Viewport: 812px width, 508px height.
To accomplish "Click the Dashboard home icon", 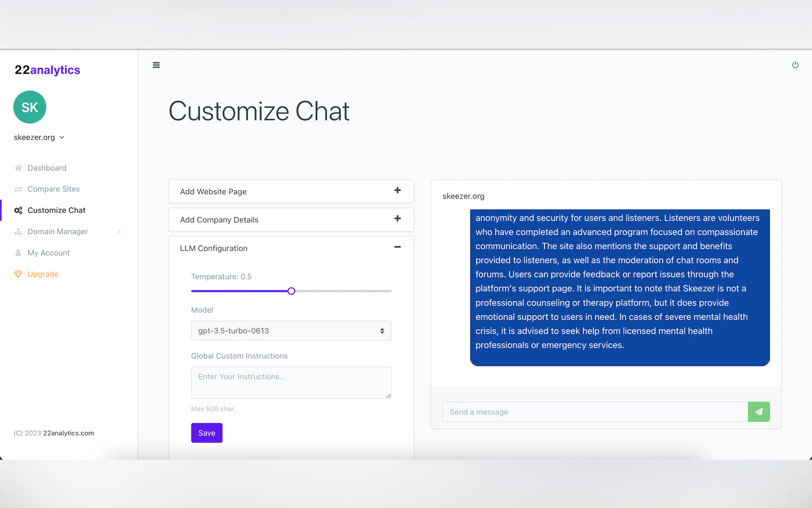I will point(18,168).
